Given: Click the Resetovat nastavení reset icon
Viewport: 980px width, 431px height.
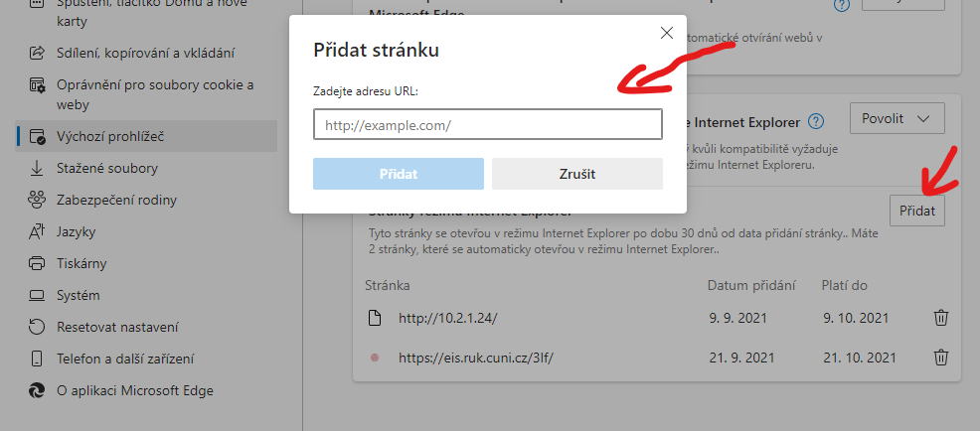Looking at the screenshot, I should pos(37,327).
